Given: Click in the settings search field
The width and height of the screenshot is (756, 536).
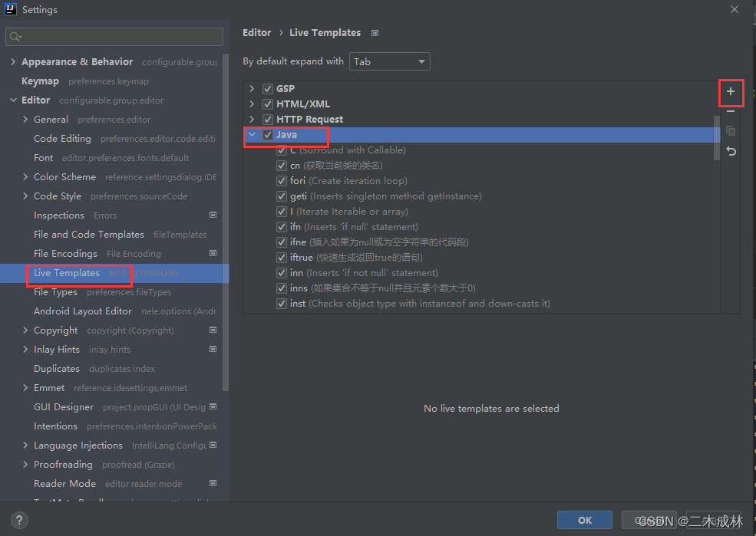Looking at the screenshot, I should pyautogui.click(x=114, y=37).
